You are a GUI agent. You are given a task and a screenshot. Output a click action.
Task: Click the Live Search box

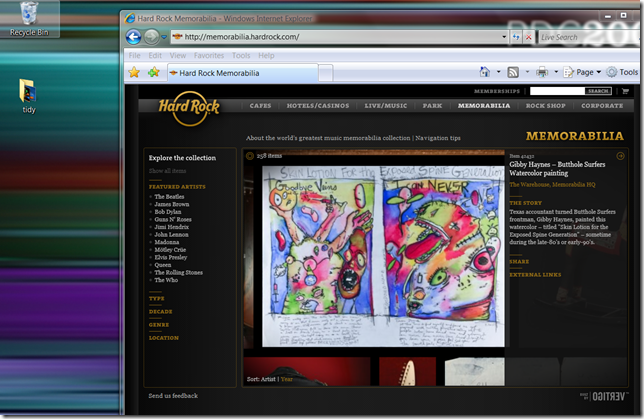(x=589, y=37)
